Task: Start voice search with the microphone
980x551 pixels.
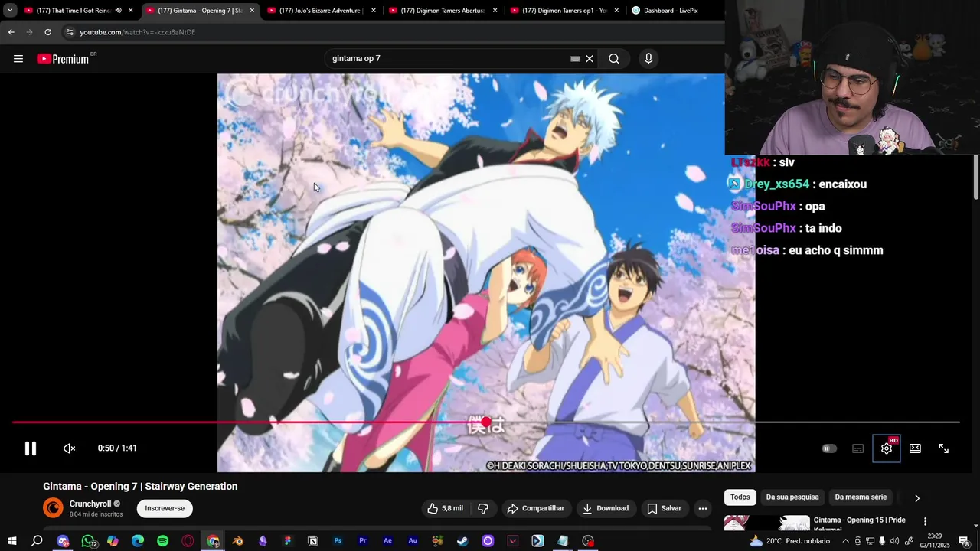Action: (x=648, y=59)
